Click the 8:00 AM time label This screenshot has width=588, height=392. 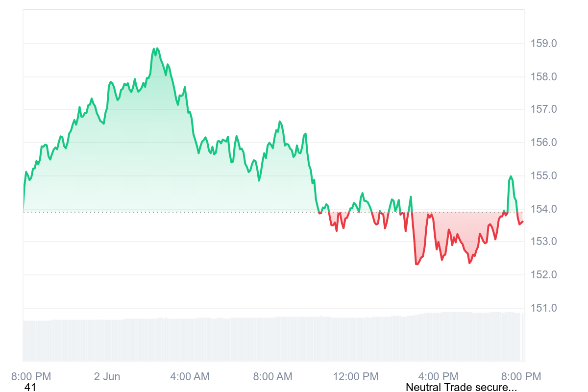point(272,377)
